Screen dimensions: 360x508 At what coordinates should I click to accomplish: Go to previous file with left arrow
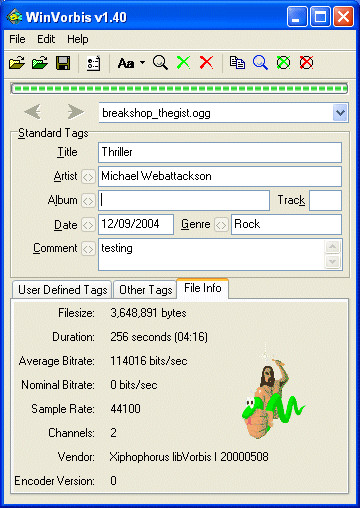pyautogui.click(x=33, y=112)
